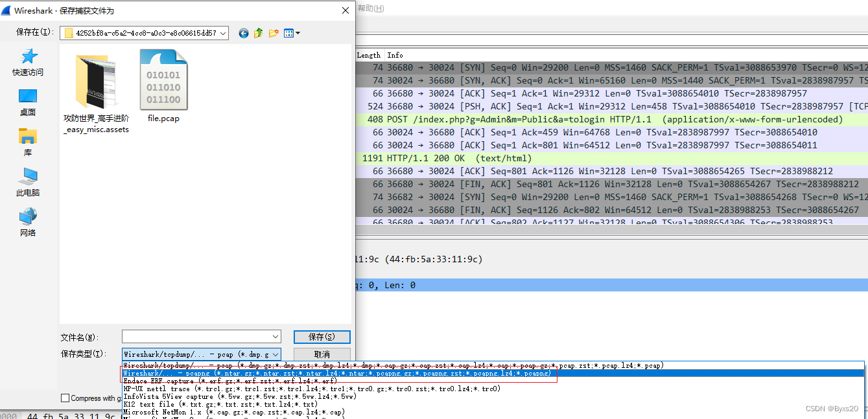
Task: Open the 帮助(H) menu in Wireshark
Action: 371,8
